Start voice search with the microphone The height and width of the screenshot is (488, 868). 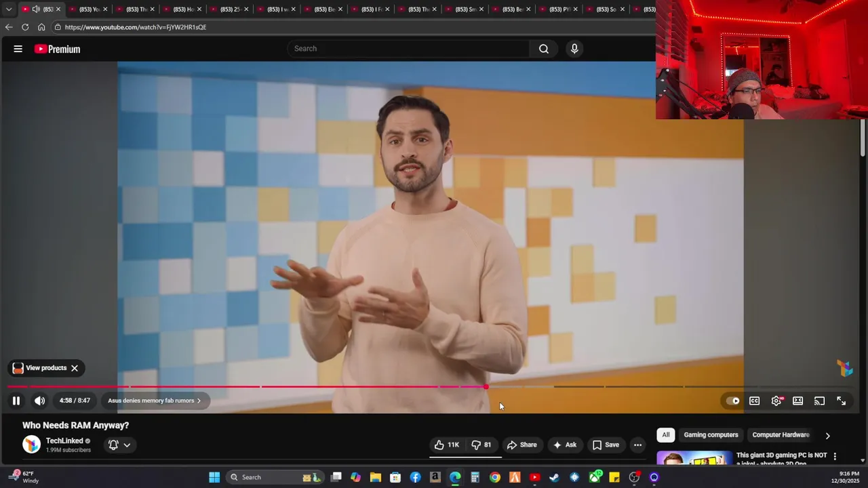(574, 49)
